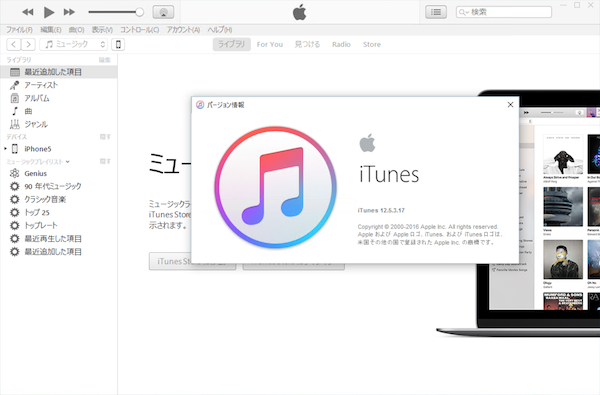Open the 表示(V) menu
The width and height of the screenshot is (600, 395).
[102, 30]
